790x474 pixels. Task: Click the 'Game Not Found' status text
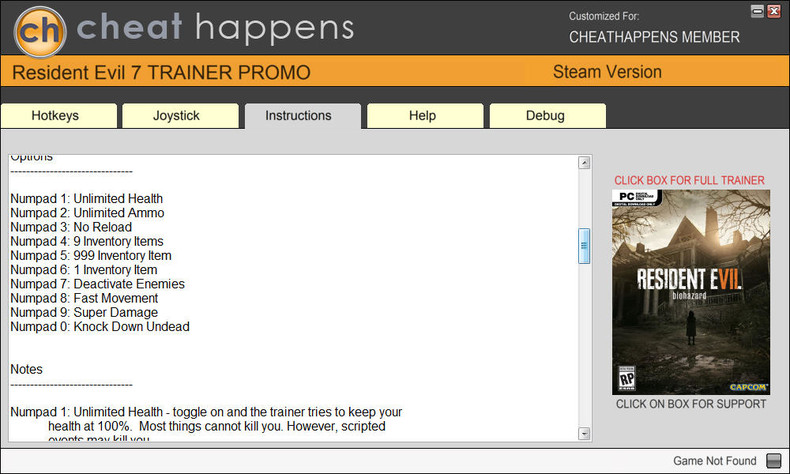[714, 461]
